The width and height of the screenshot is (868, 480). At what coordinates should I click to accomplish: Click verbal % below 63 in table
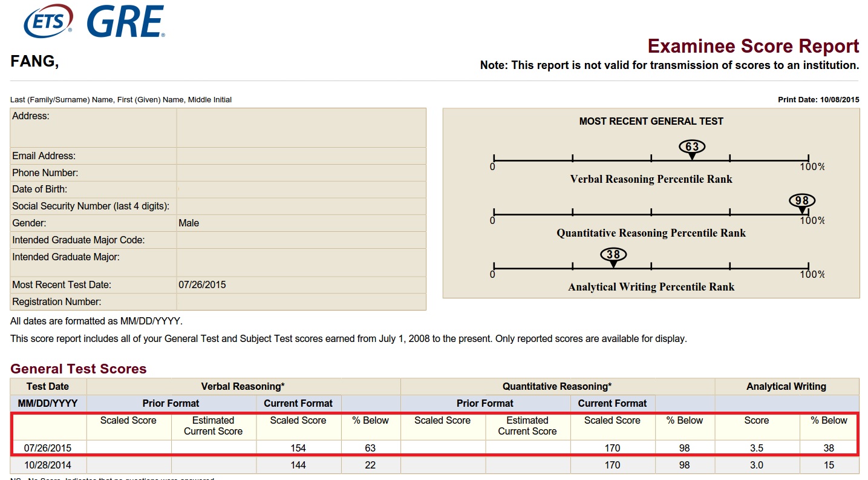tap(370, 448)
